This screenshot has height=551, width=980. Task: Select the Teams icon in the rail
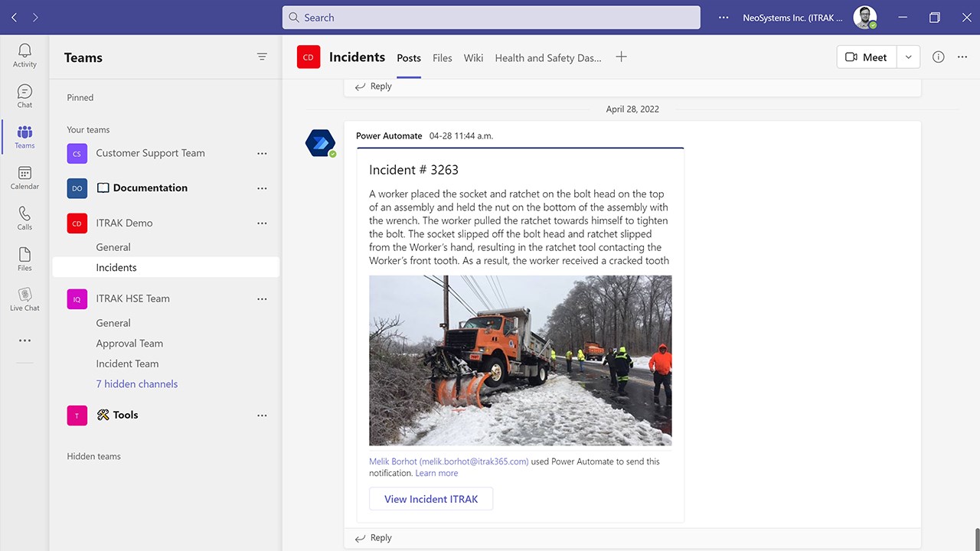(x=24, y=136)
